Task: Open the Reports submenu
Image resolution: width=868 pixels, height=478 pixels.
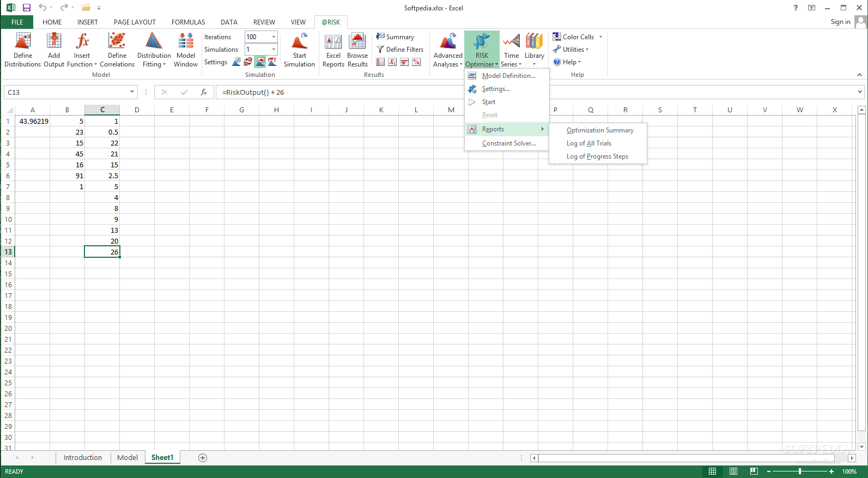Action: pos(507,129)
